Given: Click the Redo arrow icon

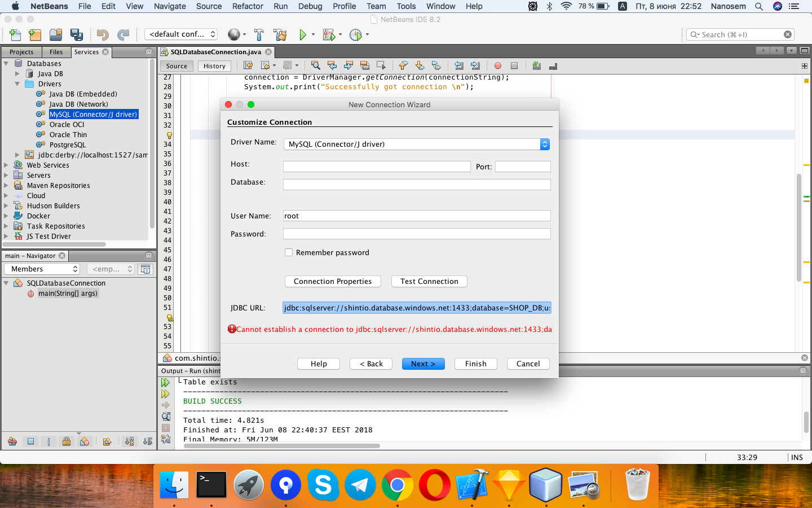Looking at the screenshot, I should [x=123, y=34].
